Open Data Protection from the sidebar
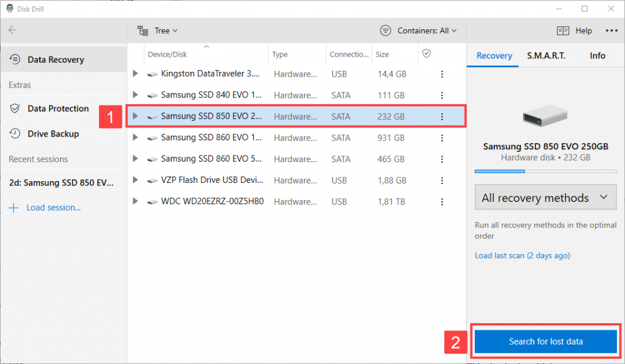 pos(57,109)
